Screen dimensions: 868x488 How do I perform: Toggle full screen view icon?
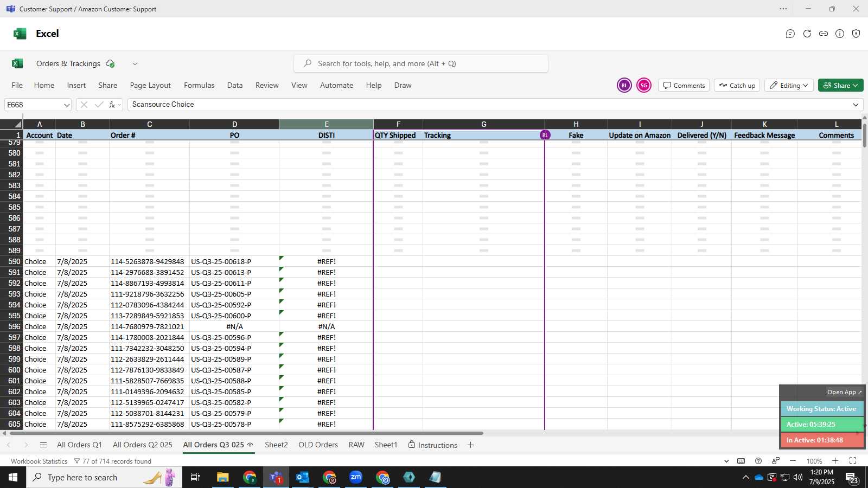coord(853,461)
